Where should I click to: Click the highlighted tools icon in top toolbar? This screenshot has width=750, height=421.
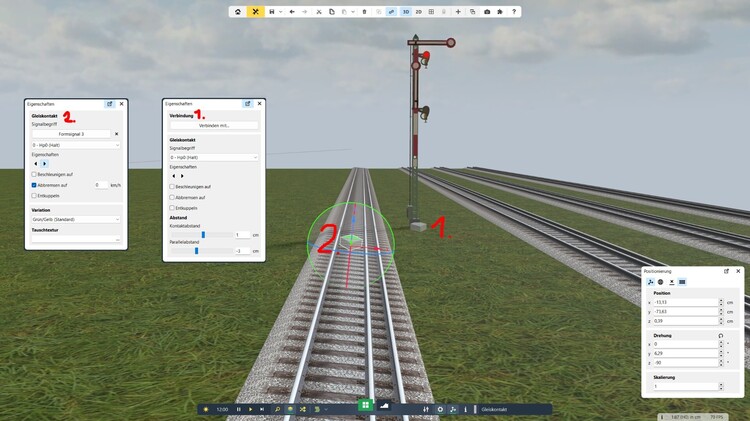tap(256, 12)
